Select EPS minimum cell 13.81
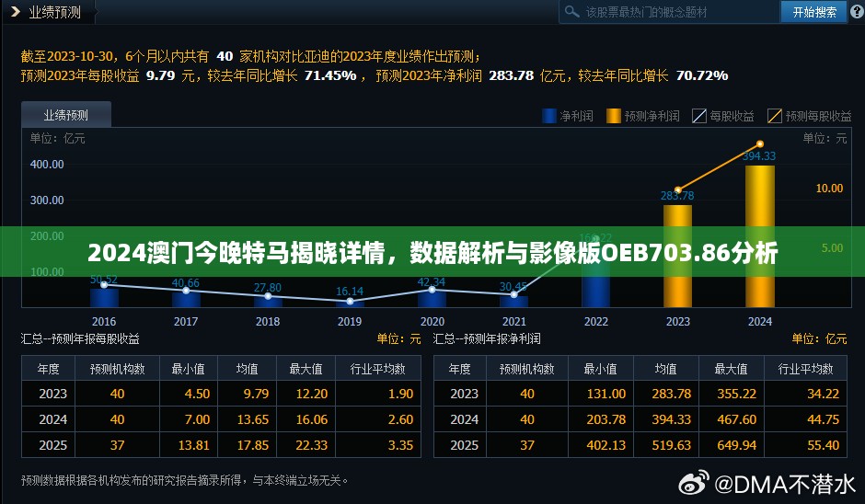Screen dimensions: 865x504 [x=193, y=445]
